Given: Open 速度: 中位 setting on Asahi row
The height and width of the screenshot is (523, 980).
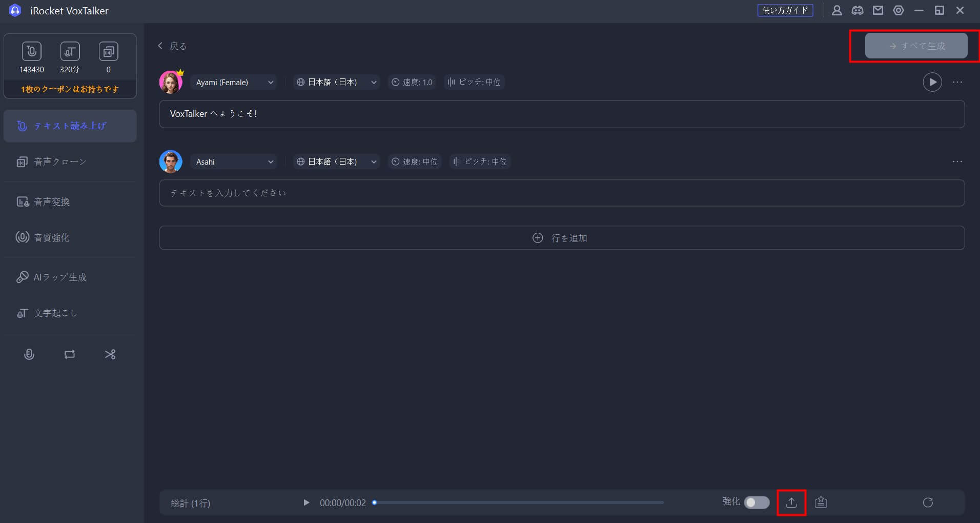Looking at the screenshot, I should click(415, 162).
